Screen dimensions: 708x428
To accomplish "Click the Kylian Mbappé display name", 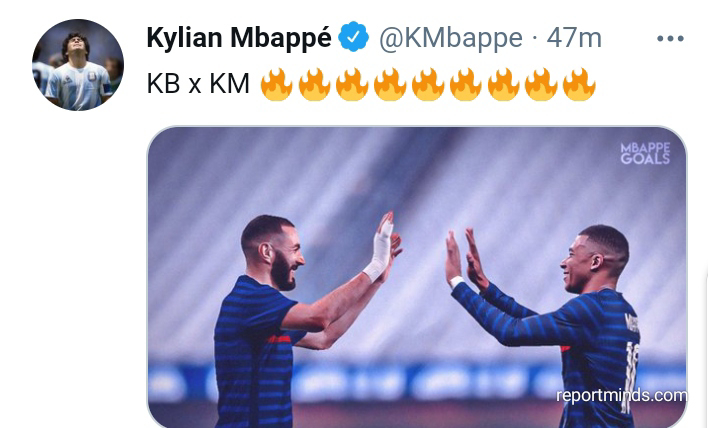I will point(239,37).
